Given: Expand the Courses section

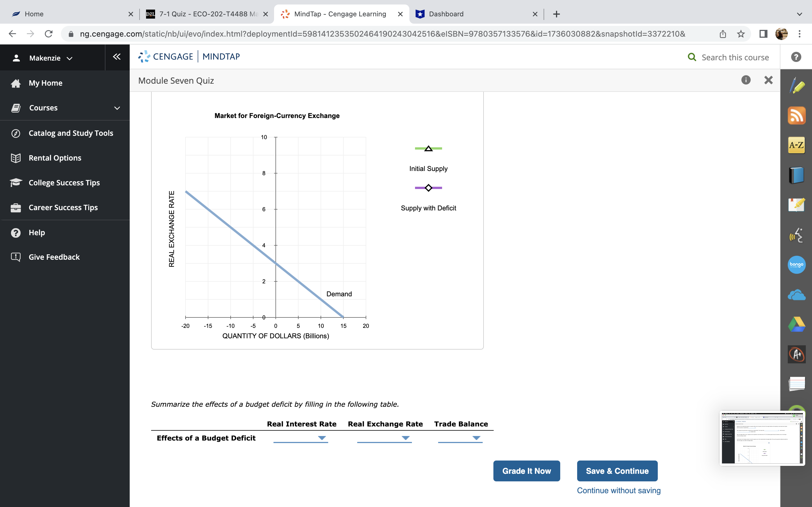Looking at the screenshot, I should pyautogui.click(x=116, y=108).
